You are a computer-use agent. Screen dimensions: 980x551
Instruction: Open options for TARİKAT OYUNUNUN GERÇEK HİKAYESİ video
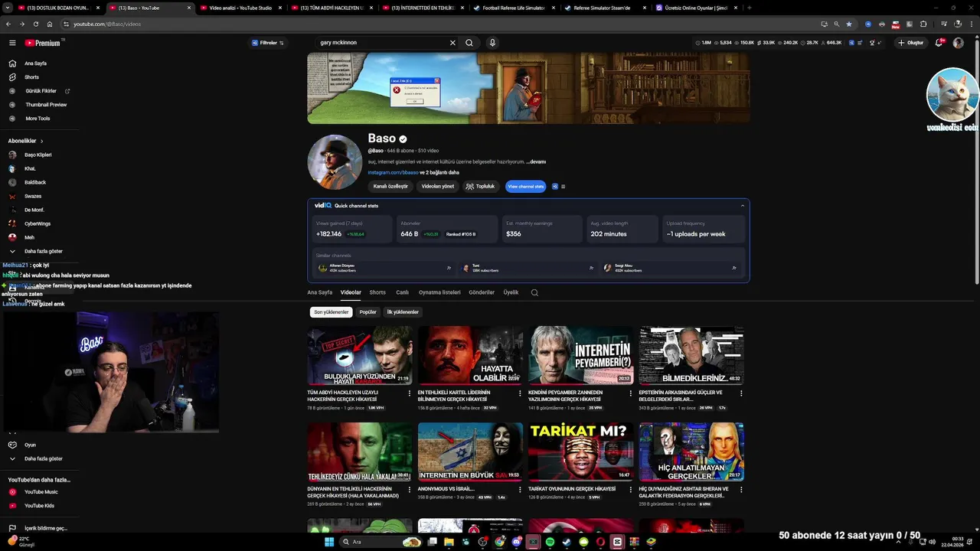[631, 489]
